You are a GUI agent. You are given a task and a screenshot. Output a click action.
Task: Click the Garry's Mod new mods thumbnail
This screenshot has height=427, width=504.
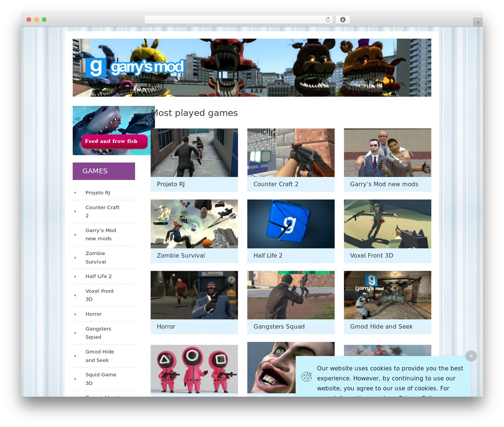(387, 153)
